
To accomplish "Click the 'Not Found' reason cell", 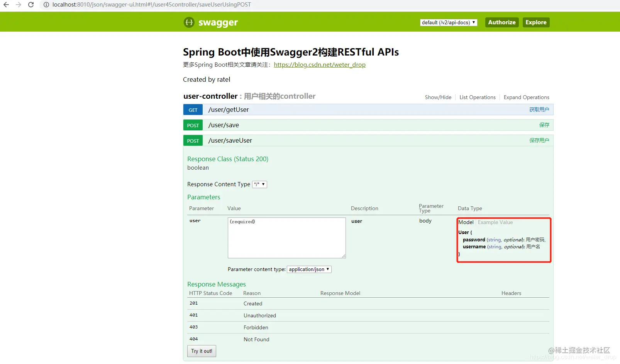I will tap(256, 340).
